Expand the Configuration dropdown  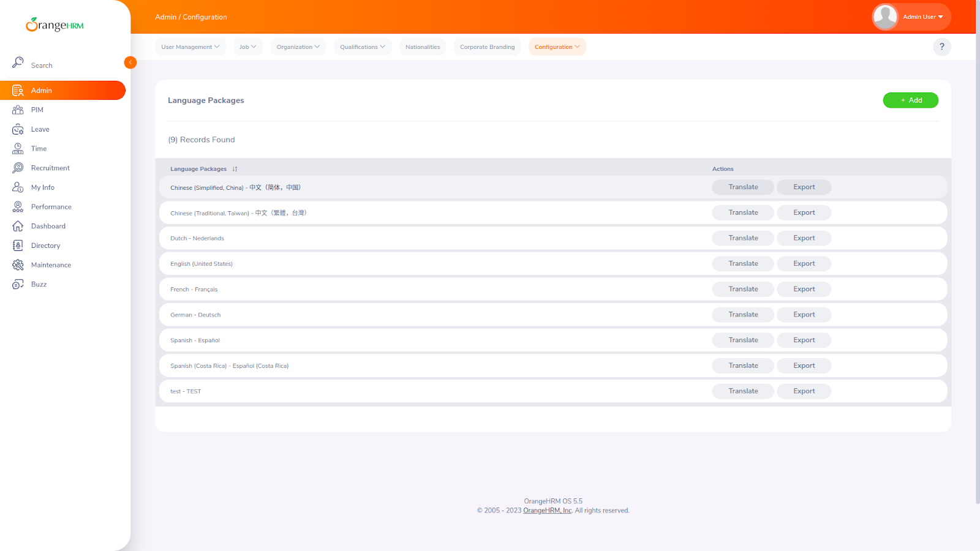tap(557, 47)
